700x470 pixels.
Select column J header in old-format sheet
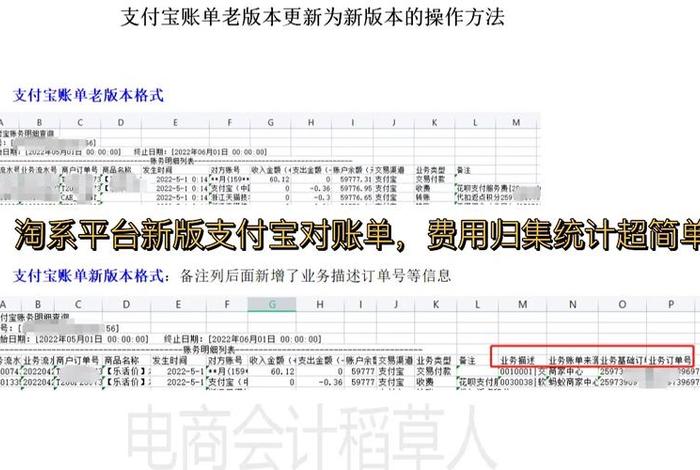[x=393, y=122]
